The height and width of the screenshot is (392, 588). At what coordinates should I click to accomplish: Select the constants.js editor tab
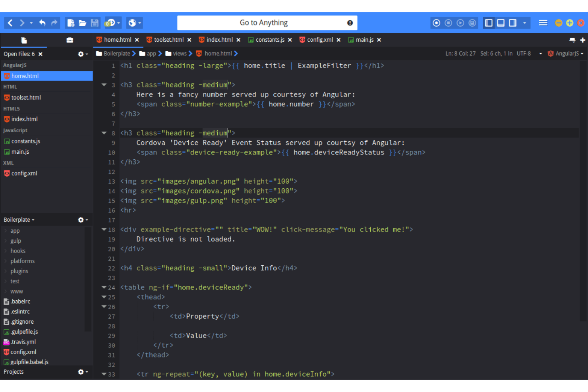[x=270, y=40]
